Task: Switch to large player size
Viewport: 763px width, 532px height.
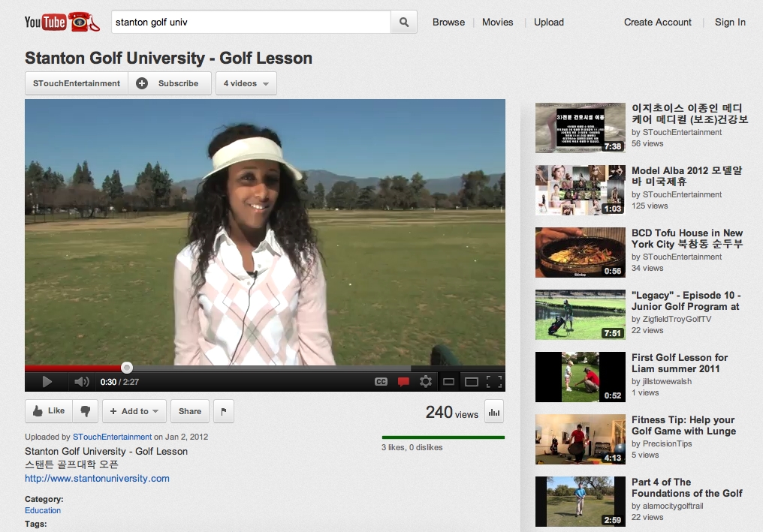Action: 471,382
